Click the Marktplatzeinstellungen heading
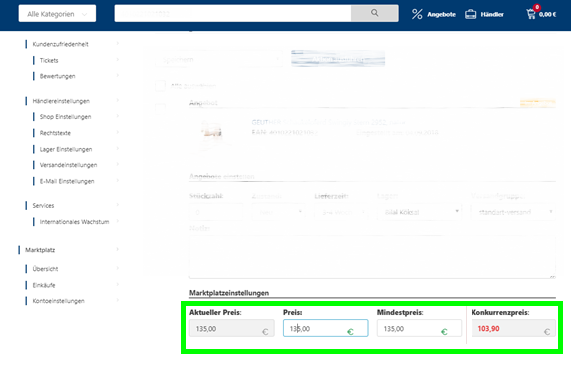571x375 pixels. [229, 293]
